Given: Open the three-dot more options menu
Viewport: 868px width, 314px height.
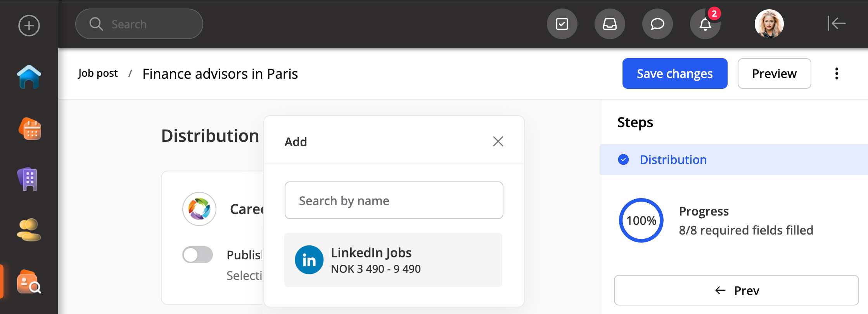Looking at the screenshot, I should tap(837, 74).
